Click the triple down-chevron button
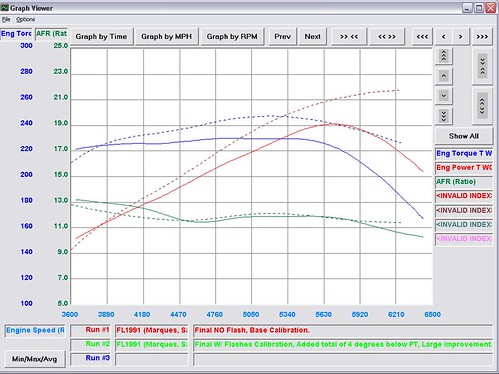The height and width of the screenshot is (374, 499). [444, 116]
